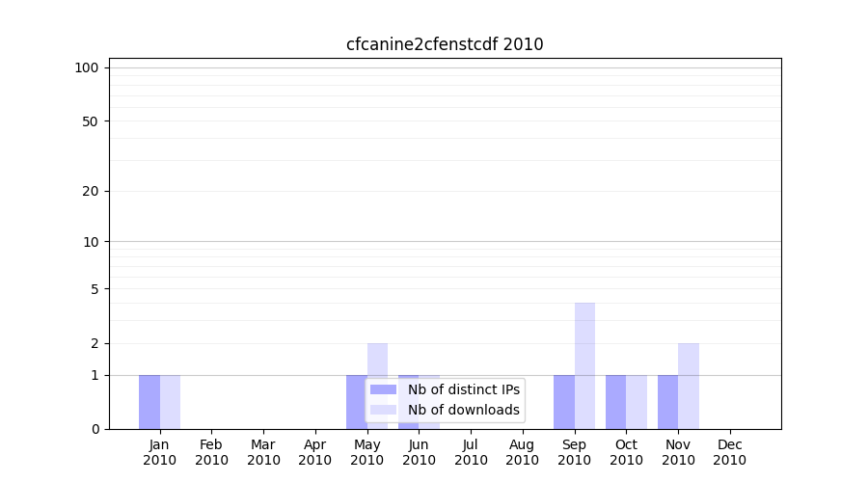This screenshot has width=868, height=482.
Task: Select the 20 tick label on y-axis
Action: (91, 191)
